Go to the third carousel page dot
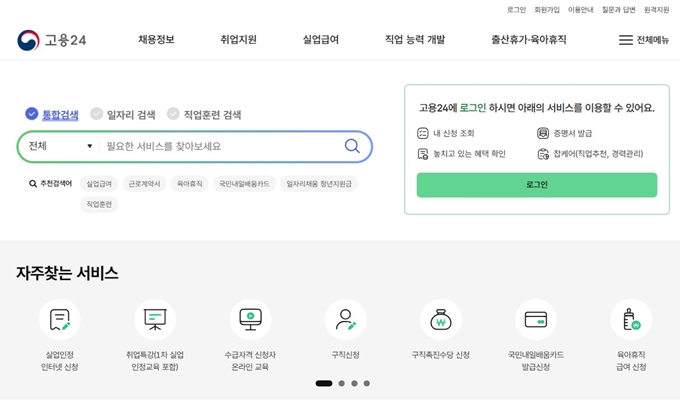The width and height of the screenshot is (680, 400). [x=354, y=384]
